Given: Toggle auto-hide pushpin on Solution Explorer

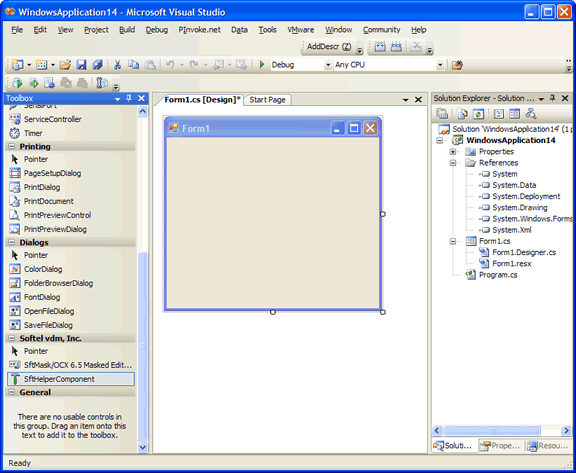Looking at the screenshot, I should click(x=552, y=98).
